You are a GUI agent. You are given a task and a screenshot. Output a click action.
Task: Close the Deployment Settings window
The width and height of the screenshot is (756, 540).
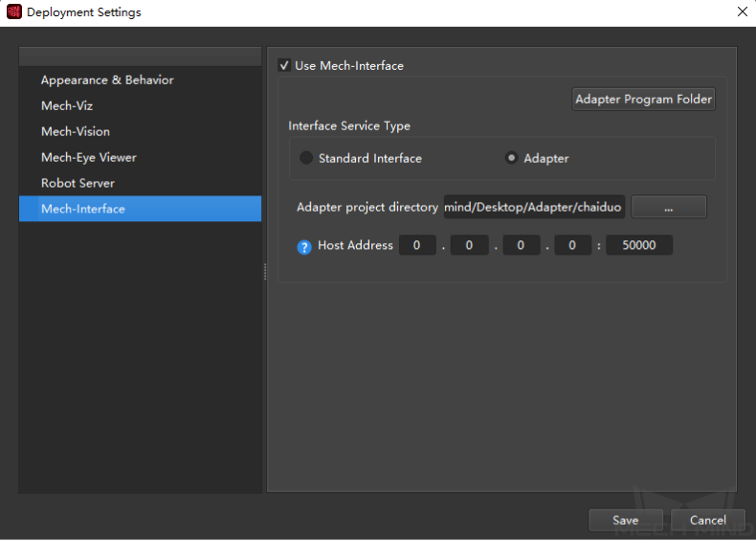pos(743,11)
